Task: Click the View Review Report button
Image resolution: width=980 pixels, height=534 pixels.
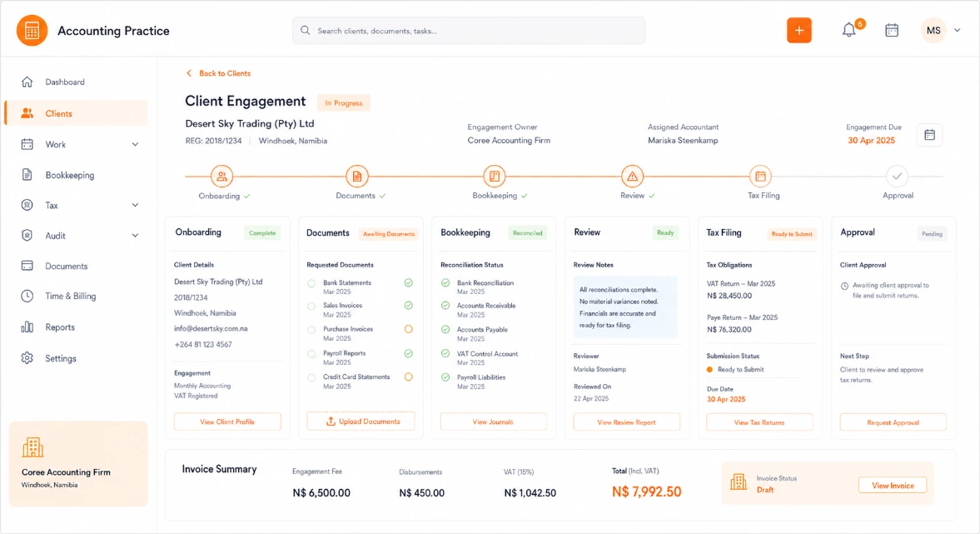Action: coord(626,422)
